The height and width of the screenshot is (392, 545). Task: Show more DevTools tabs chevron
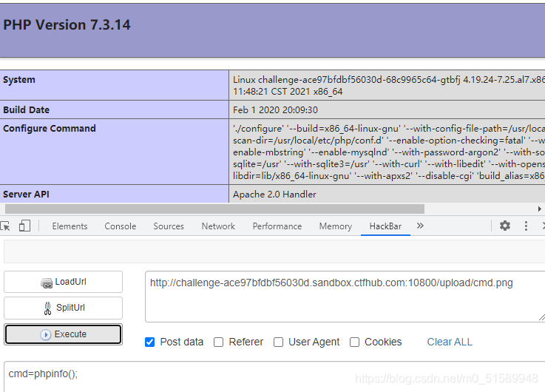pyautogui.click(x=420, y=226)
